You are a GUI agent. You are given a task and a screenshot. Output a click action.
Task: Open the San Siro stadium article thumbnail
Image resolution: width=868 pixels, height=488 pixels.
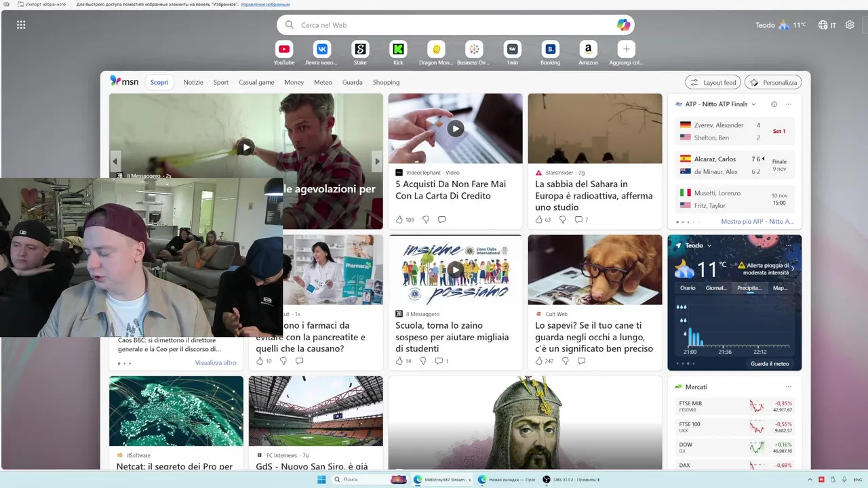coord(315,411)
